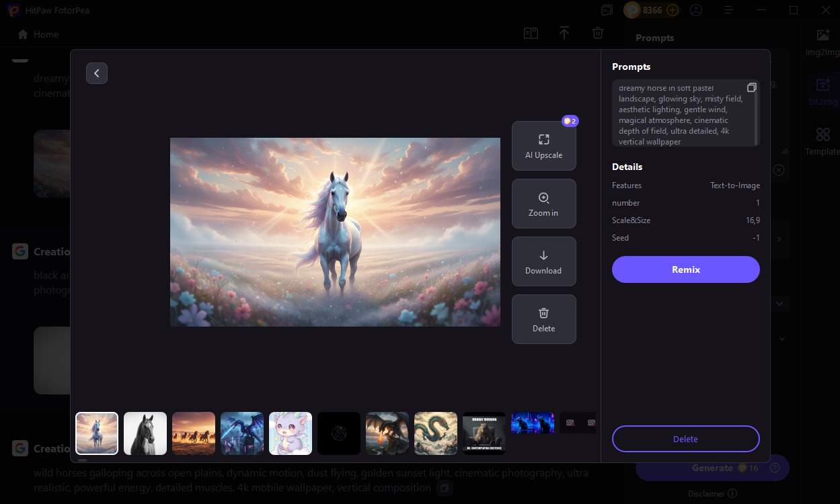Image resolution: width=840 pixels, height=504 pixels.
Task: Download the horse image via download icon
Action: point(543,256)
